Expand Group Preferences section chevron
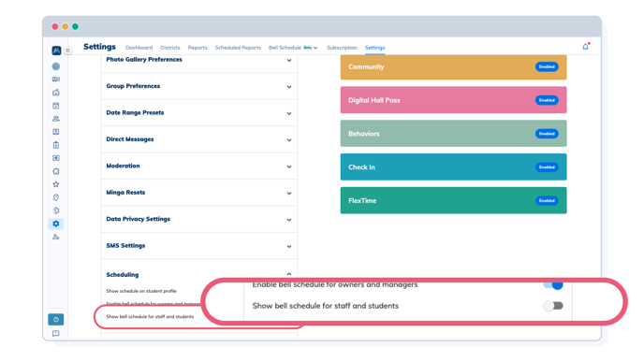Screen dimensions: 644x362 point(289,87)
